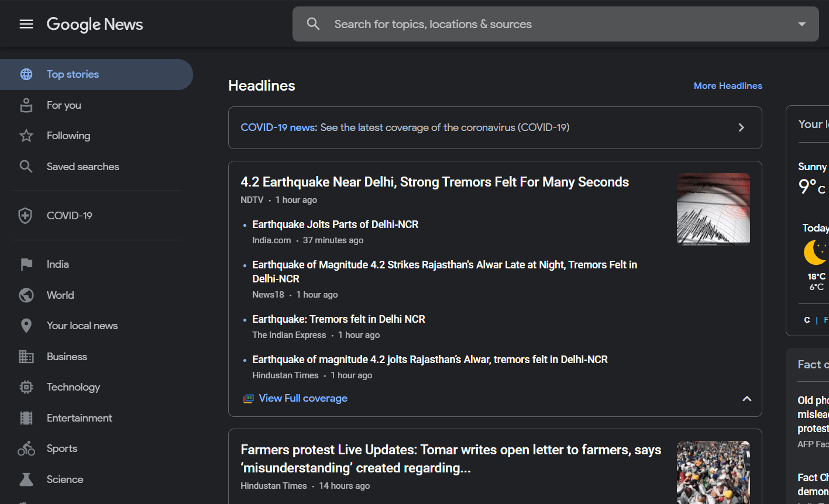The image size is (829, 504).
Task: Click the Technology chip icon
Action: click(x=26, y=387)
